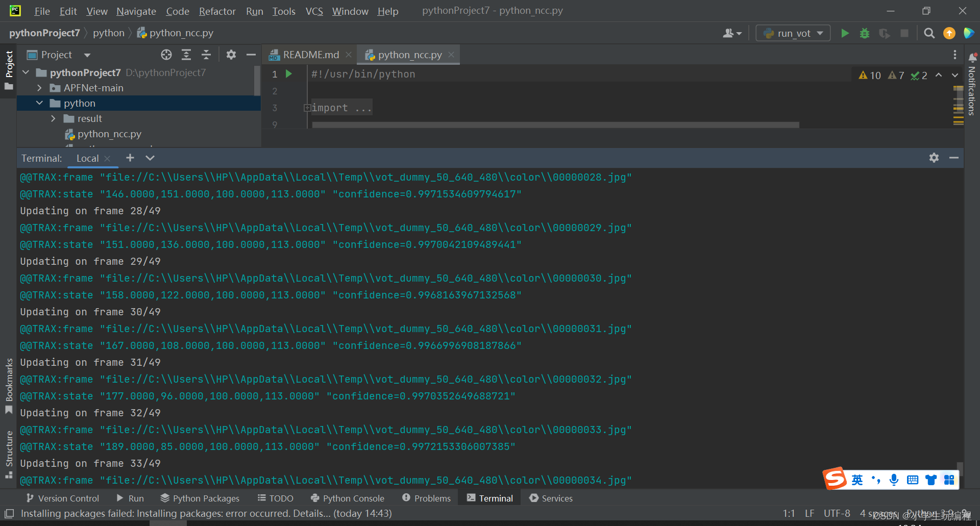
Task: Open editor tabs more options menu
Action: click(955, 55)
